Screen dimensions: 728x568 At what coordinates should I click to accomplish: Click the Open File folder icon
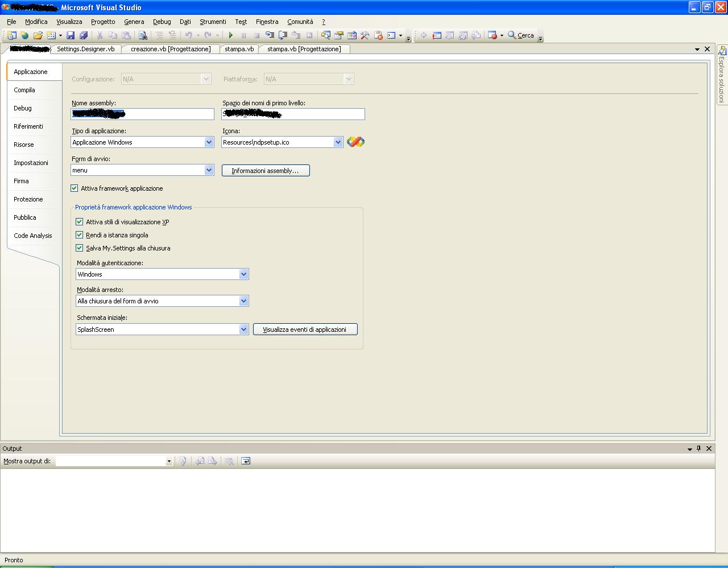coord(38,35)
